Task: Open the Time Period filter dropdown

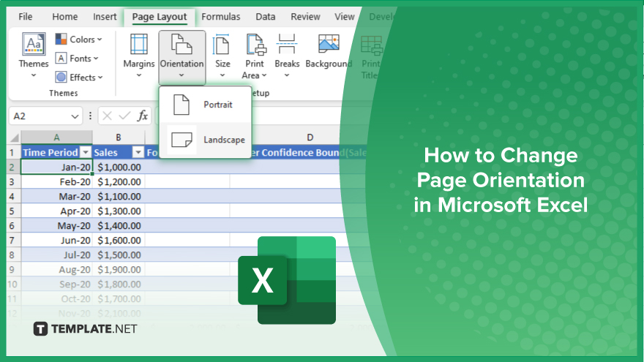Action: 86,153
